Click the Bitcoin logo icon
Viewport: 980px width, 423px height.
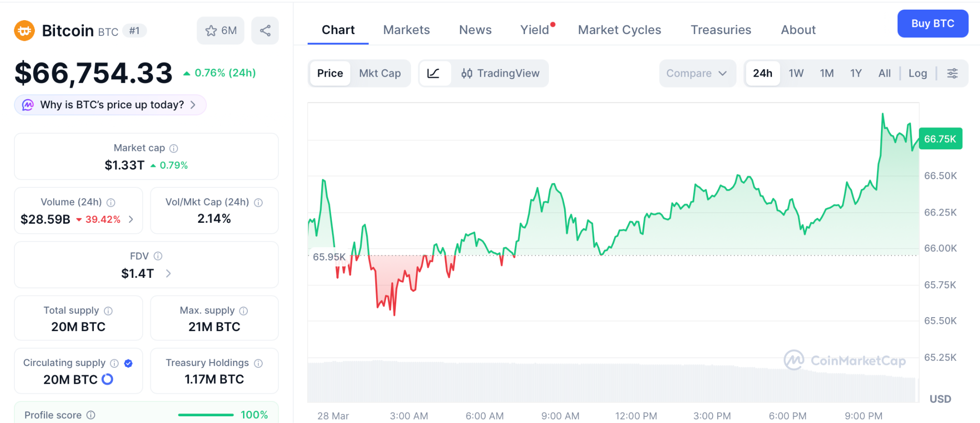(24, 31)
